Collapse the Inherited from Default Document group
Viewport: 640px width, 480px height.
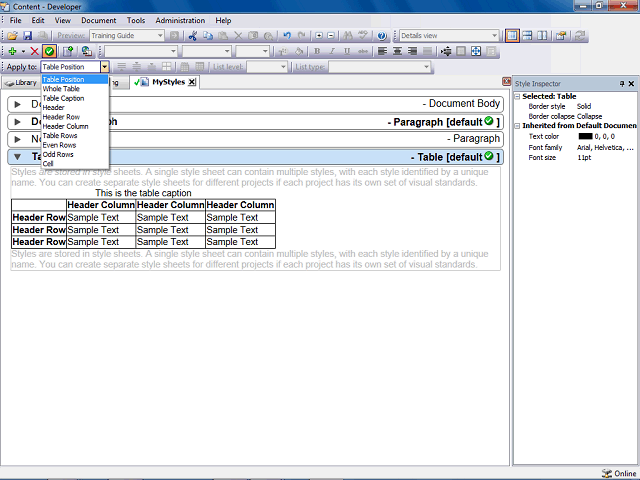click(517, 126)
